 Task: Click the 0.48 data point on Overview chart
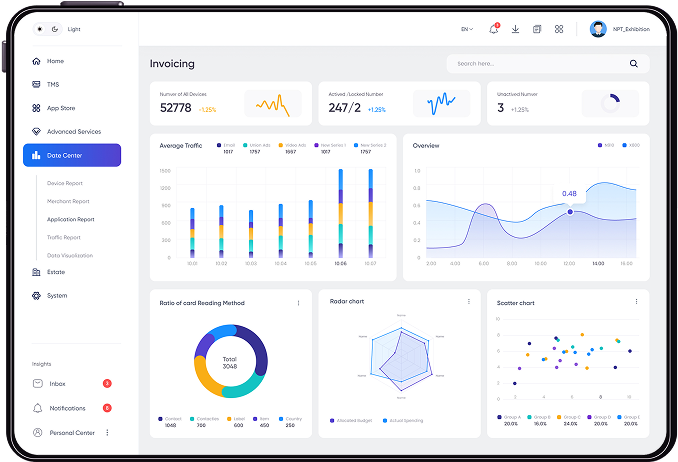coord(570,212)
